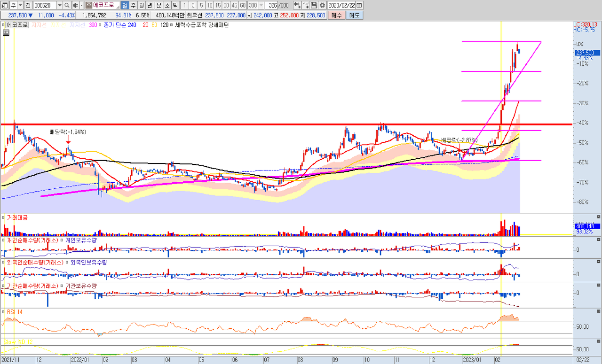602x364 pixels.
Task: Open the dropdown arrow next to speaker icon
Action: click(81, 5)
